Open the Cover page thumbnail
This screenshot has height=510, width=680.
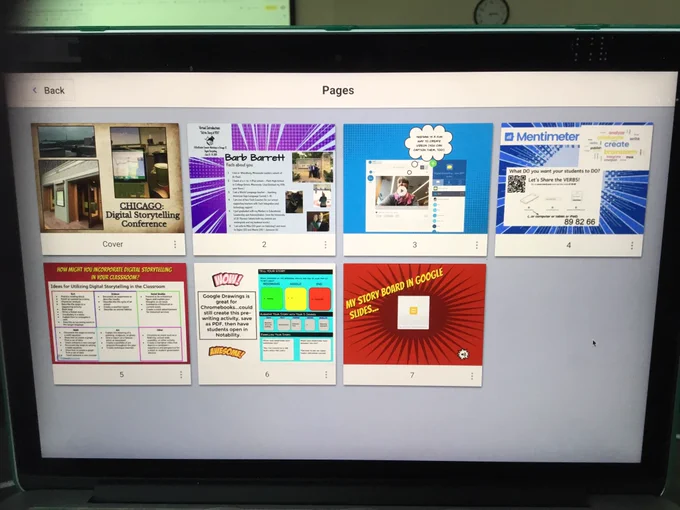coord(108,178)
